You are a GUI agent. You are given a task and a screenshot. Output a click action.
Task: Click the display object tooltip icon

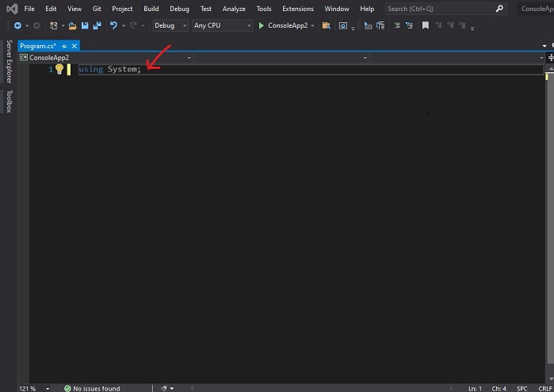point(368,25)
